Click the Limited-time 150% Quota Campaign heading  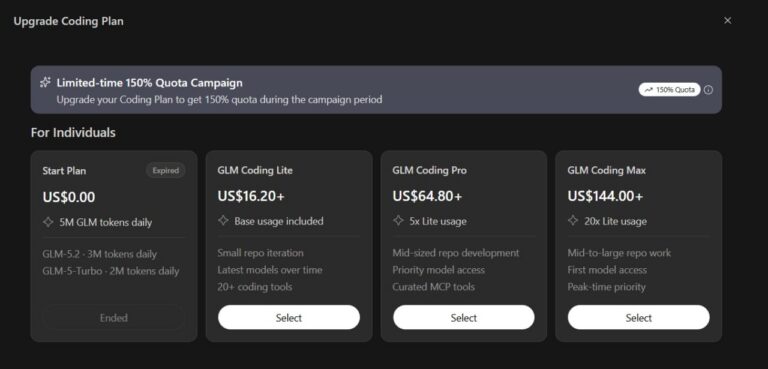[x=149, y=82]
